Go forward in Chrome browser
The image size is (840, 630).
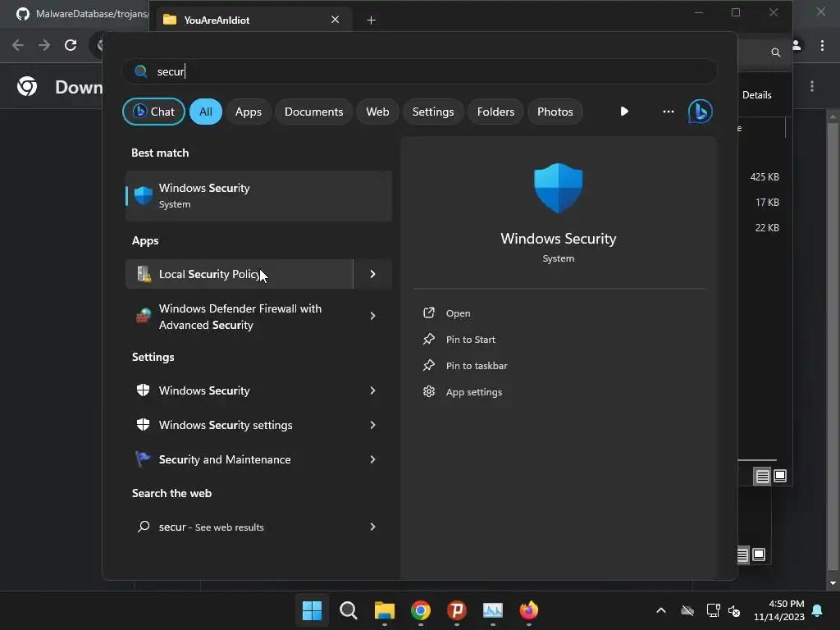click(x=44, y=45)
